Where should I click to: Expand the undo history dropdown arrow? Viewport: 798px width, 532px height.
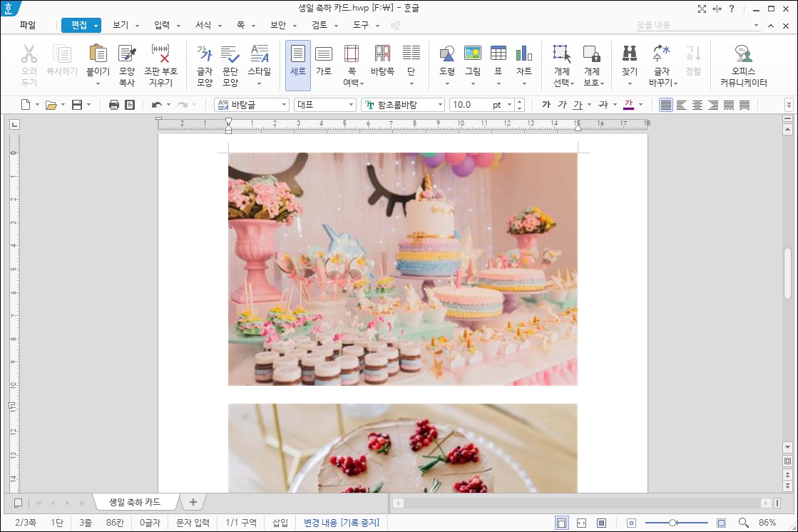click(168, 105)
